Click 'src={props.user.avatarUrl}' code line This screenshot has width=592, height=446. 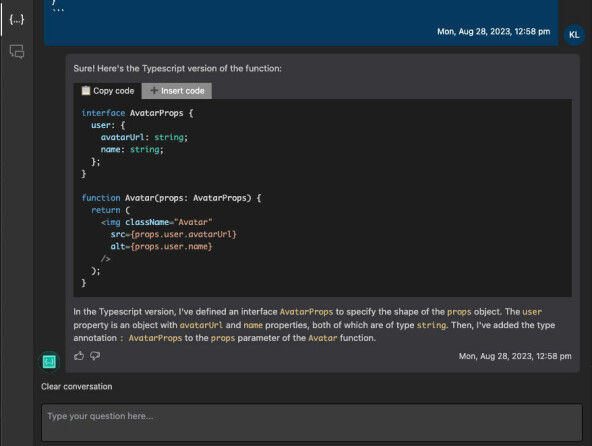(x=174, y=234)
